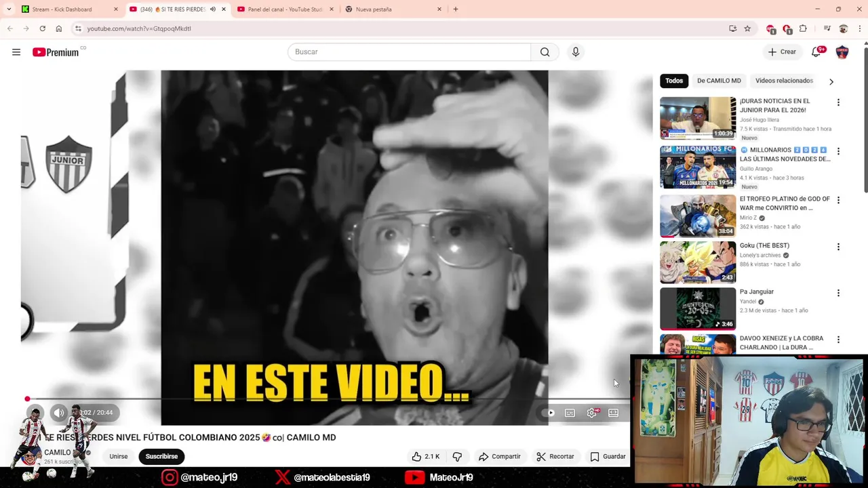Select the Todos filter chip
868x488 pixels.
674,81
